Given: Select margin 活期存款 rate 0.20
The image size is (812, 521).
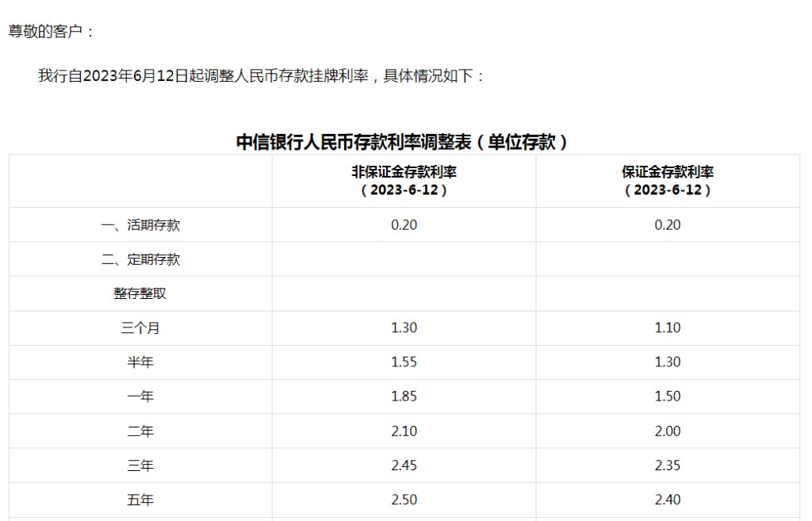Looking at the screenshot, I should click(668, 224).
